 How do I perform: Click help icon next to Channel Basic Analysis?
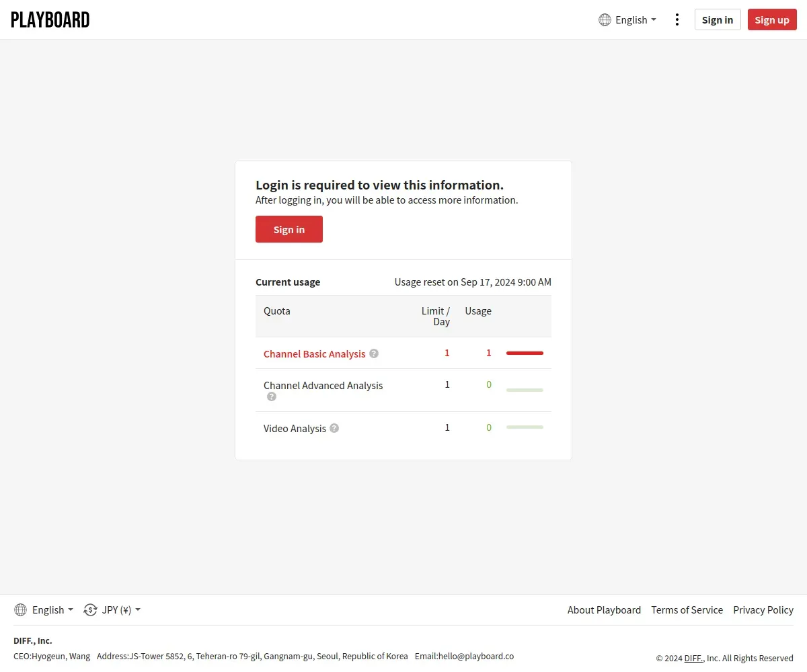pyautogui.click(x=374, y=353)
